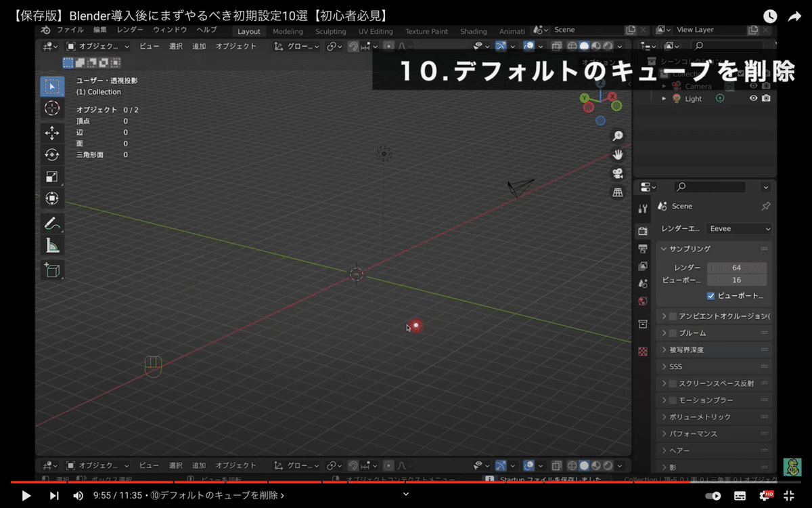
Task: Open the グロー transform orientation dropdown in top header
Action: coord(296,47)
